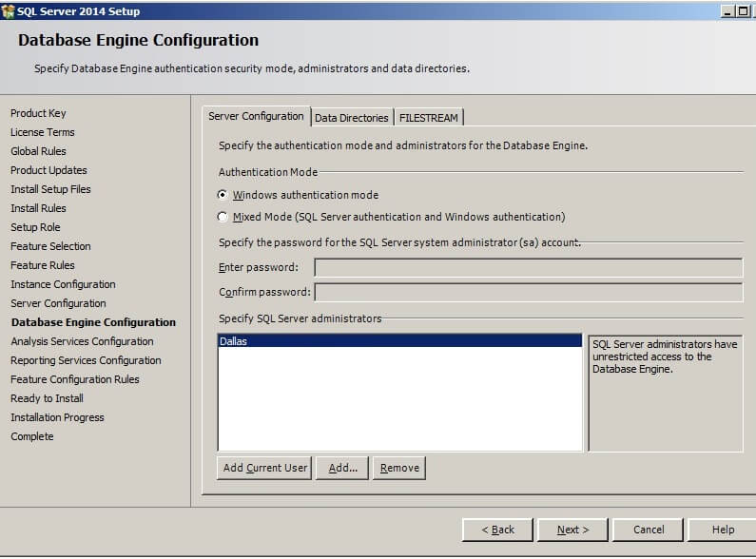Click Ready to Install step
This screenshot has width=756, height=559.
47,398
